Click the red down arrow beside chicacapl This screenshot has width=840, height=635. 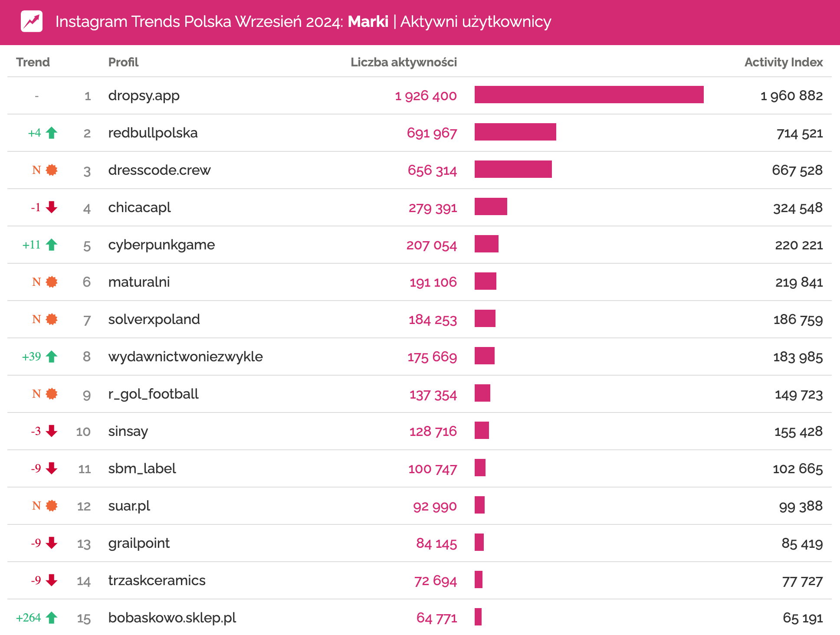pos(52,207)
